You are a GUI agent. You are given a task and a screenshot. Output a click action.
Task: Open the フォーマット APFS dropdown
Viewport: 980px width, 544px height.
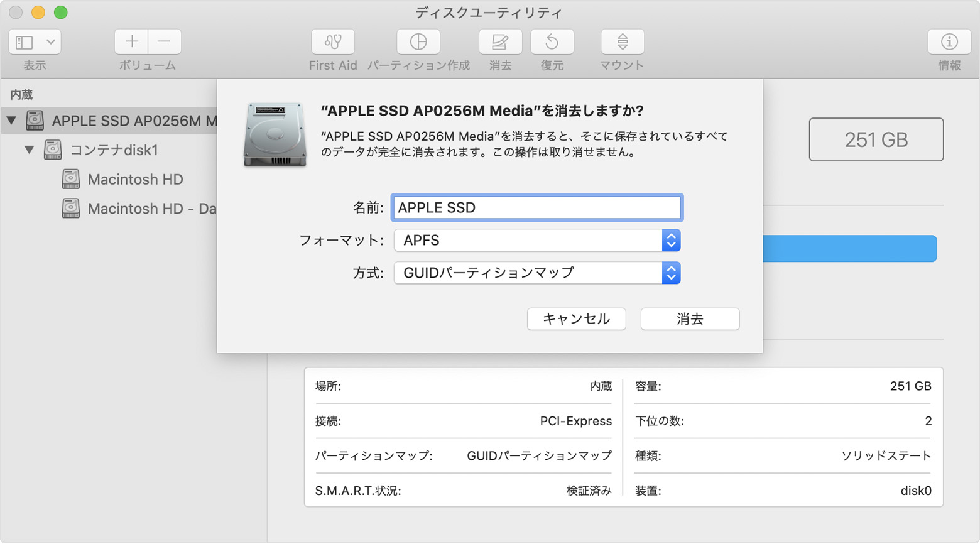click(537, 241)
